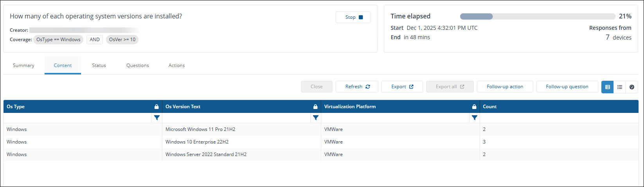Image resolution: width=644 pixels, height=187 pixels.
Task: Stop the running question
Action: coord(353,17)
